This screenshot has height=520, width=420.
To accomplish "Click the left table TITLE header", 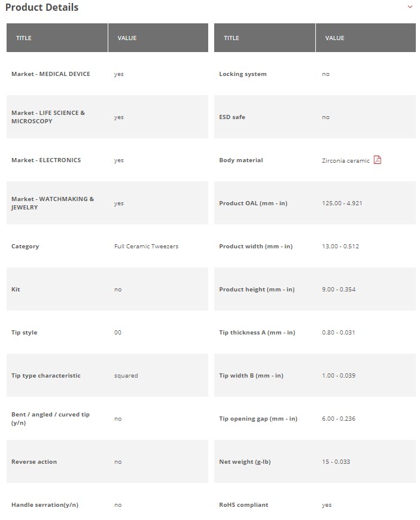I will pos(24,38).
